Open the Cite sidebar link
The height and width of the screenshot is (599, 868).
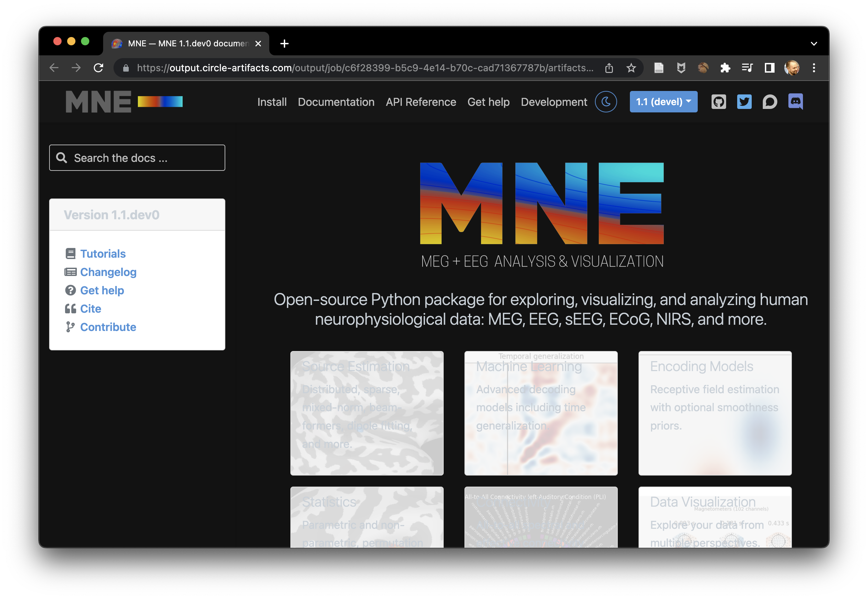[91, 309]
